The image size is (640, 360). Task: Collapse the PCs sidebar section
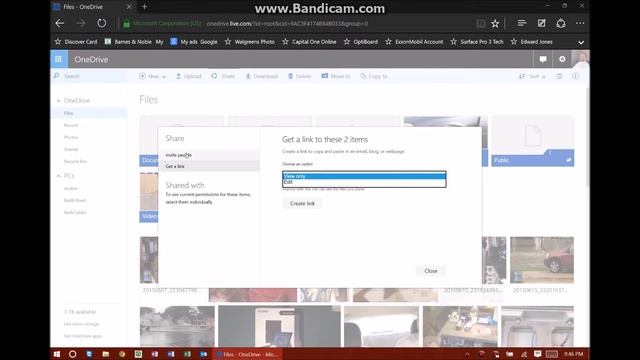(58, 176)
